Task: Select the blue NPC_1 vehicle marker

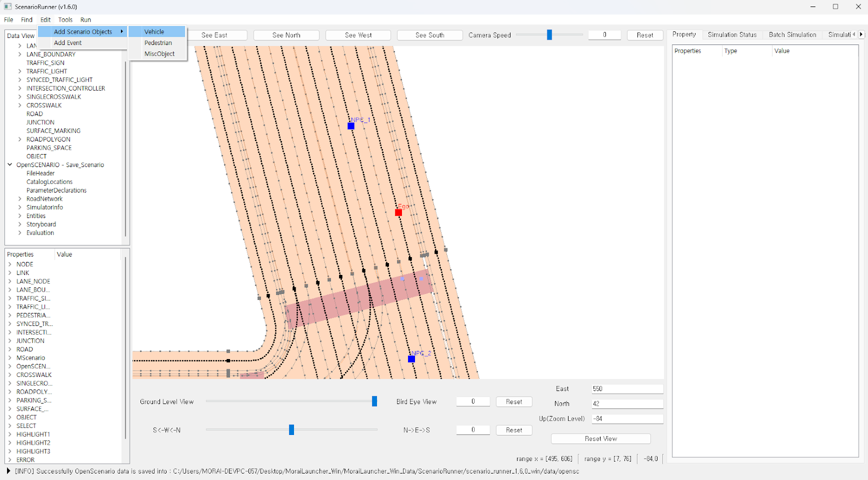Action: point(351,126)
